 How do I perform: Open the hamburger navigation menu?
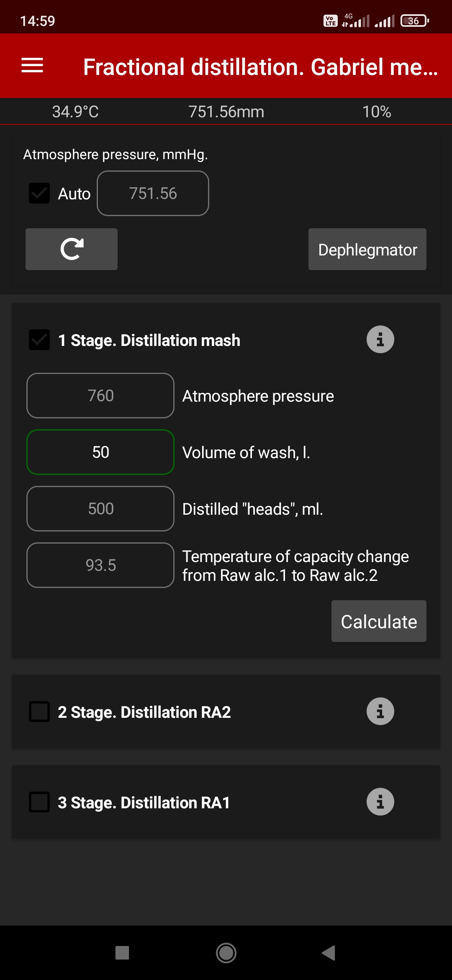coord(32,65)
